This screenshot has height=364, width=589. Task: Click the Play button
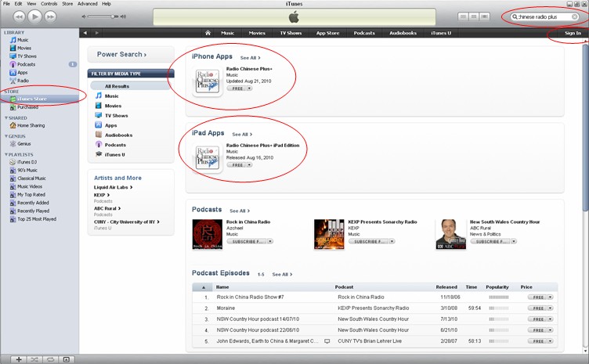click(x=34, y=16)
